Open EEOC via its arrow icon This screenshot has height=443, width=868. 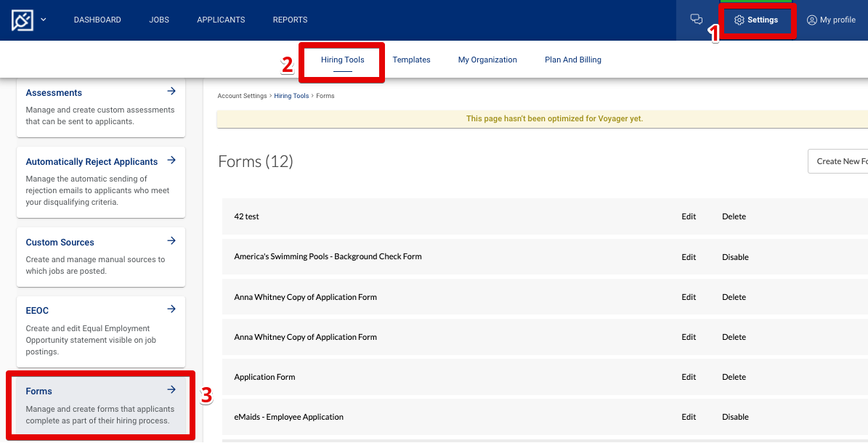[171, 309]
